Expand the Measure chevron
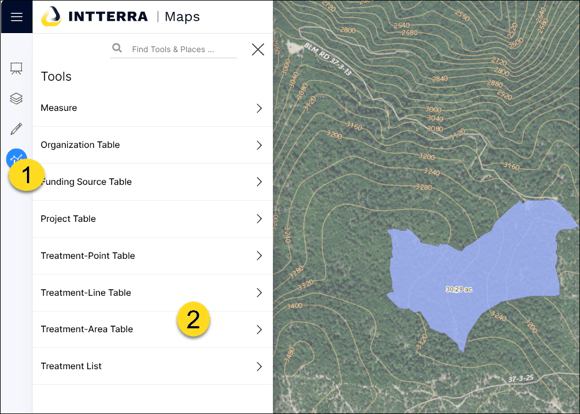The image size is (580, 414). point(259,108)
